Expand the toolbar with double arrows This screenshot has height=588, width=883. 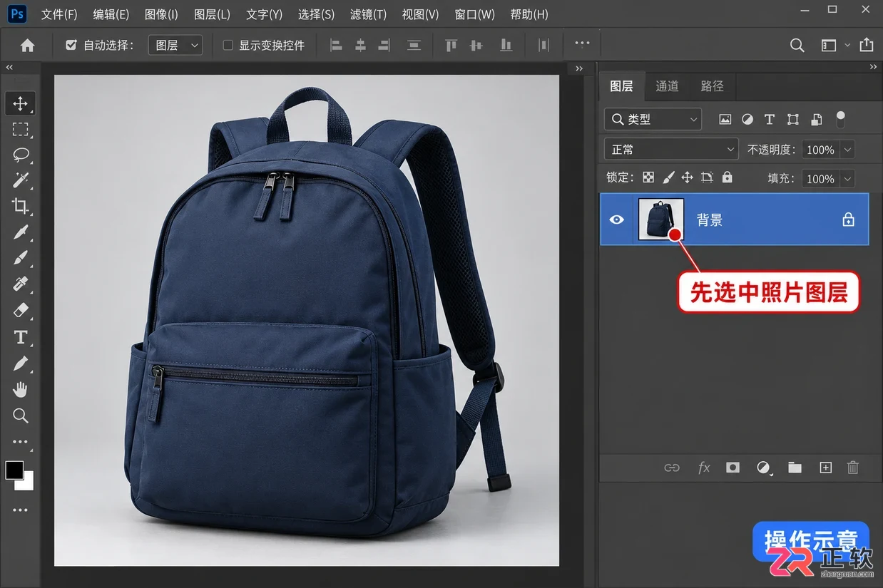[x=10, y=67]
